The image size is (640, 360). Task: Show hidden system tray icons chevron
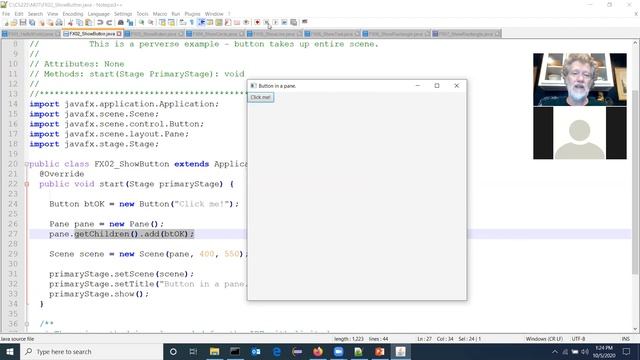[554, 351]
